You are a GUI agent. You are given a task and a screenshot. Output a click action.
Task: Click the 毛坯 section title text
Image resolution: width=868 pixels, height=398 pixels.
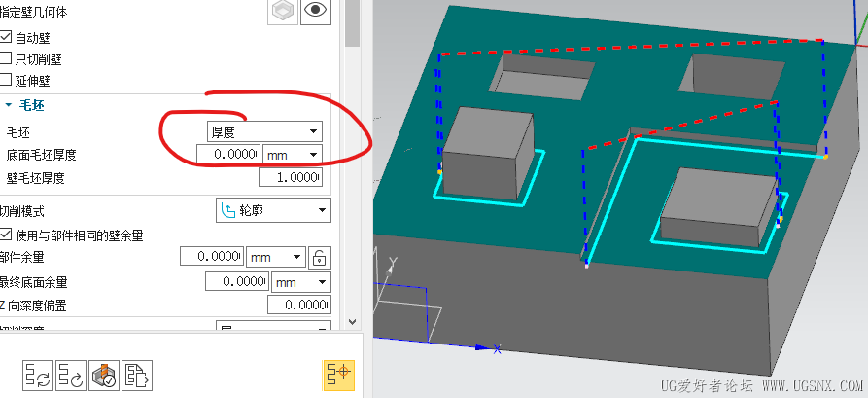tap(31, 105)
